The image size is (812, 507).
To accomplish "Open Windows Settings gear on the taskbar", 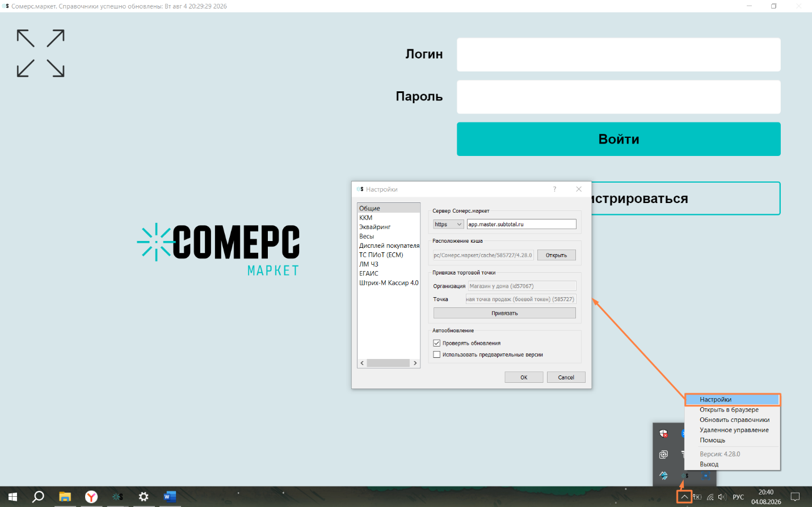I will [x=143, y=497].
